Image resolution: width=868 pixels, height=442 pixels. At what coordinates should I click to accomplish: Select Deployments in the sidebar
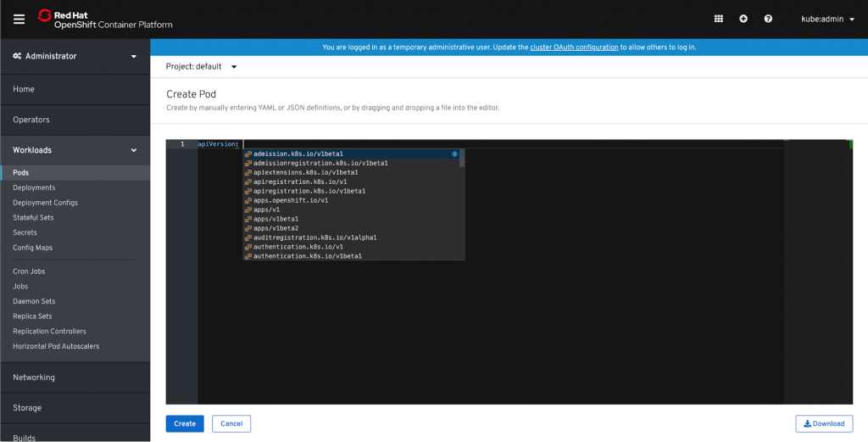pos(34,187)
